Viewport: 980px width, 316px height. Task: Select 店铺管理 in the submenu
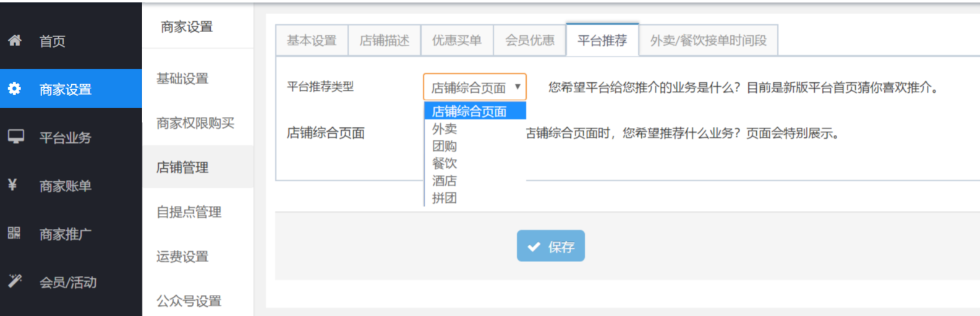coord(198,167)
